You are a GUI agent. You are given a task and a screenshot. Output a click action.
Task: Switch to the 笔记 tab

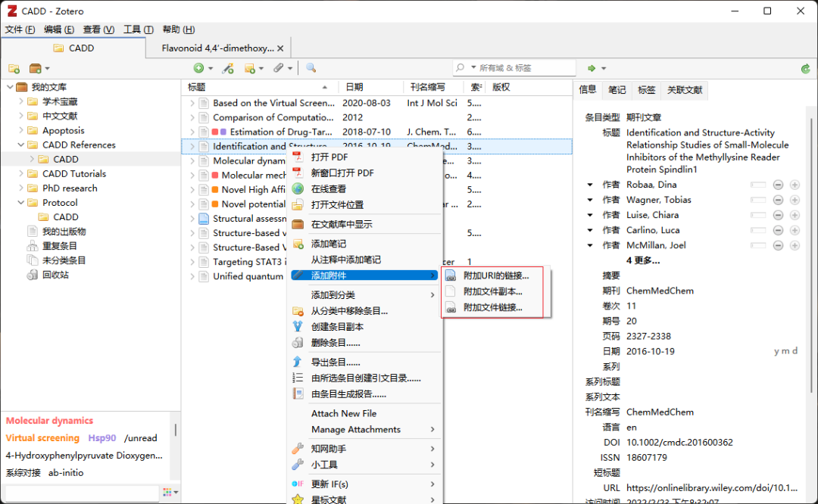click(617, 90)
